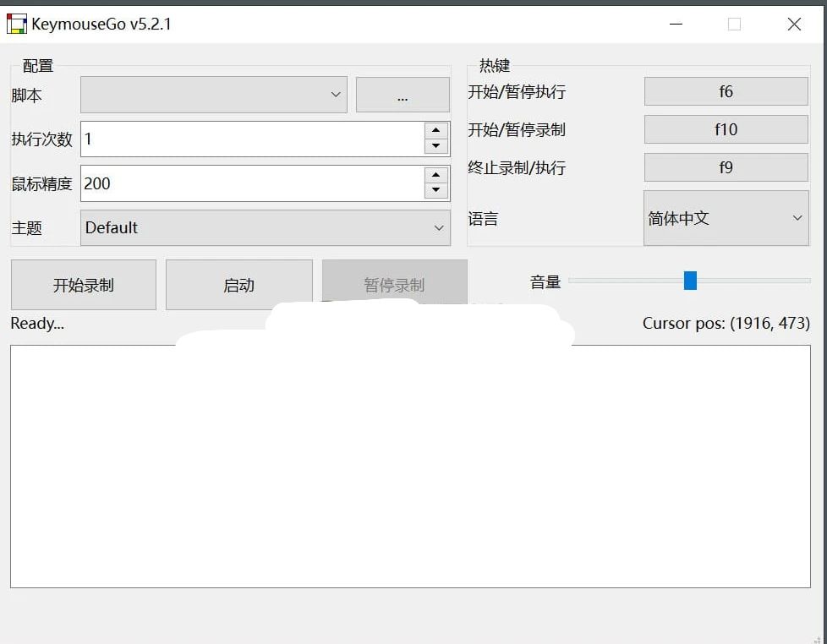Viewport: 827px width, 644px height.
Task: Click the up arrow on 鼠标精度 spinner
Action: (437, 175)
